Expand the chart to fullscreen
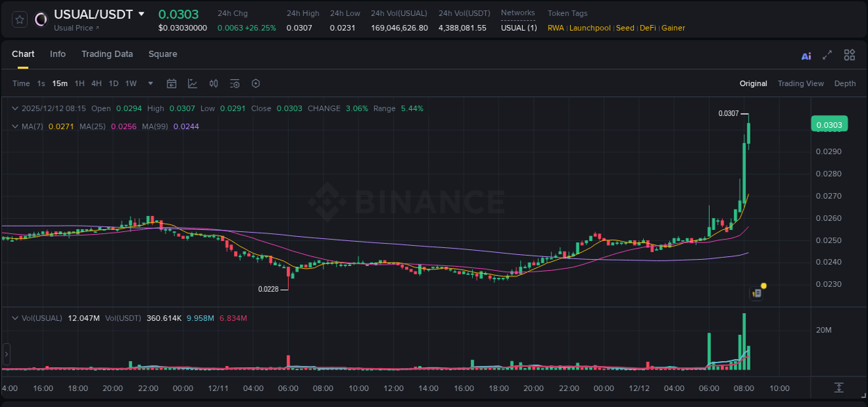Viewport: 868px width, 407px height. pos(827,55)
